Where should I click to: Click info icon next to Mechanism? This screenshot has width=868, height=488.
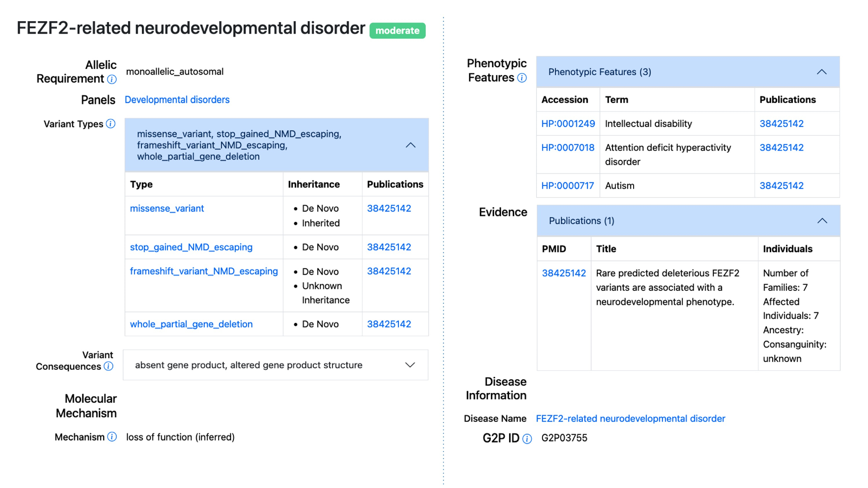click(112, 437)
